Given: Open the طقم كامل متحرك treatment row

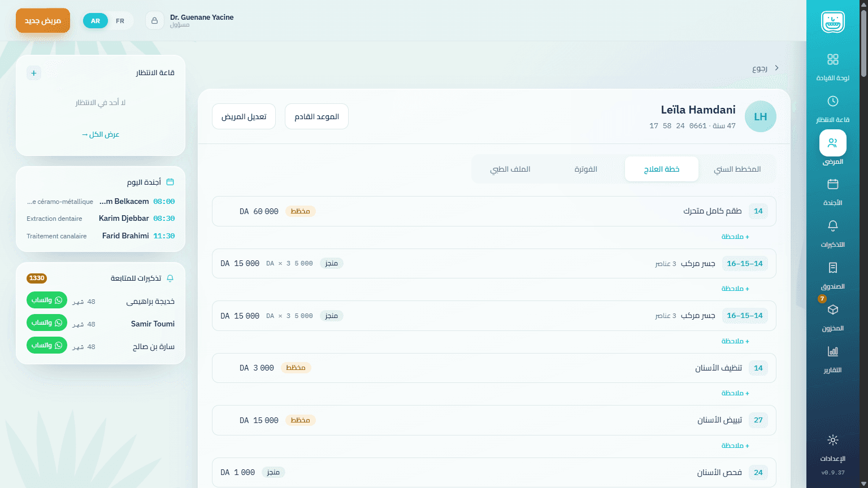Looking at the screenshot, I should click(494, 211).
